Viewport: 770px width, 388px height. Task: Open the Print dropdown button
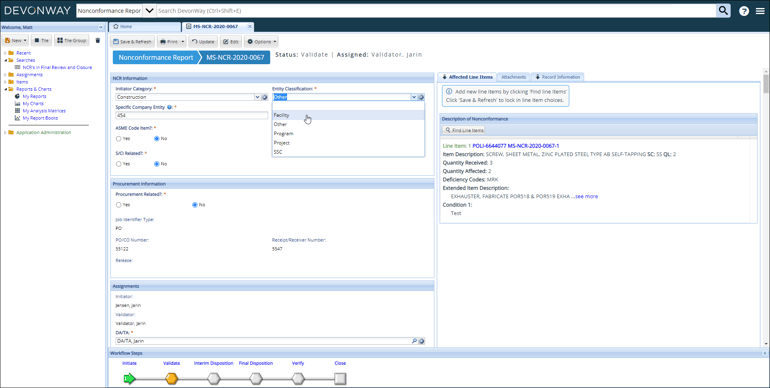point(172,42)
